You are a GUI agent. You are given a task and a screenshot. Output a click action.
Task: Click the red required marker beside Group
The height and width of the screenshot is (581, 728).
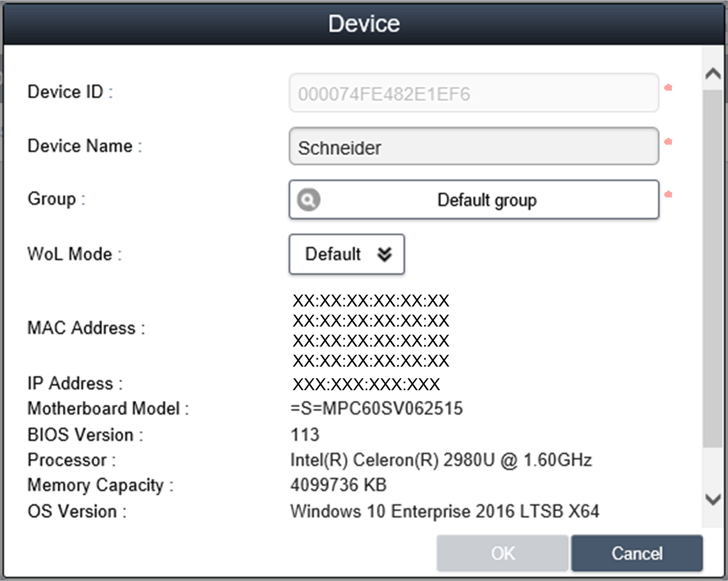click(x=668, y=194)
